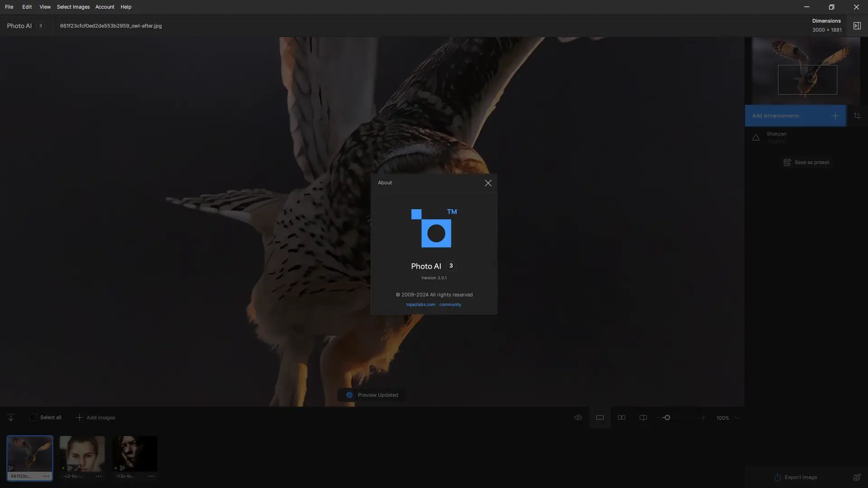Image resolution: width=868 pixels, height=488 pixels.
Task: Select the -1.5x-fo dark portrait thumbnail
Action: click(x=135, y=453)
